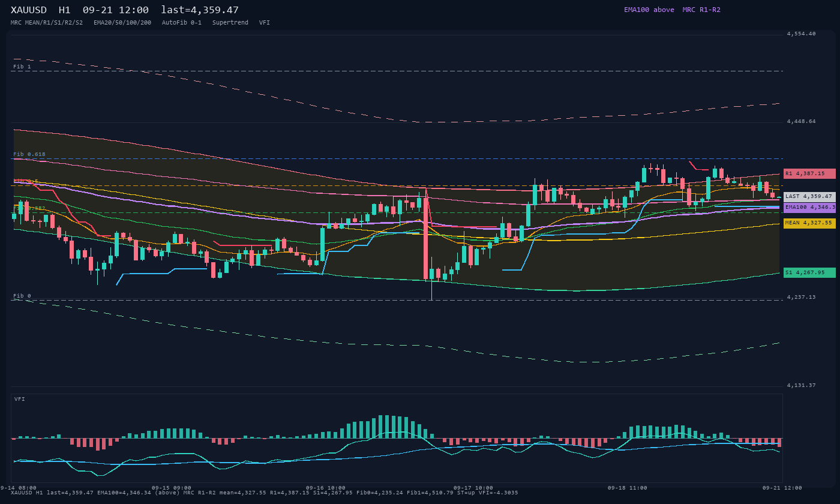Click the 'Fib 1' level label
840x504 pixels.
[x=22, y=67]
